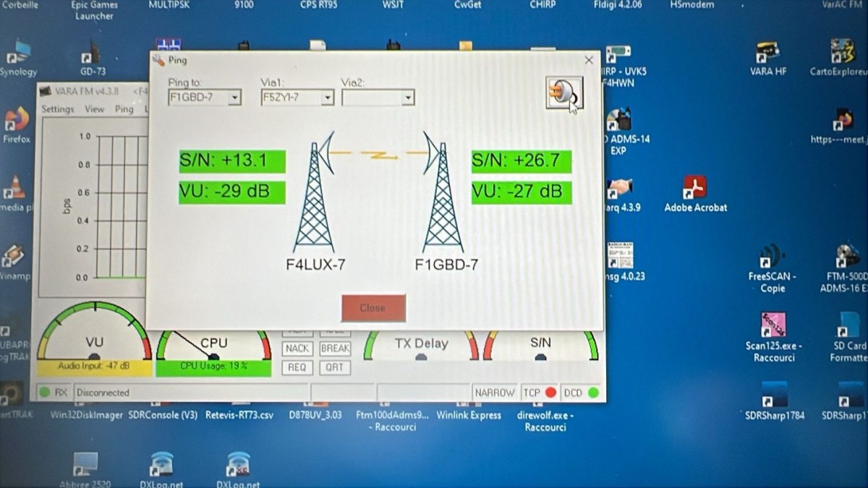Open the CartoExploreur desktop shortcut
This screenshot has width=868, height=488.
pos(841,56)
